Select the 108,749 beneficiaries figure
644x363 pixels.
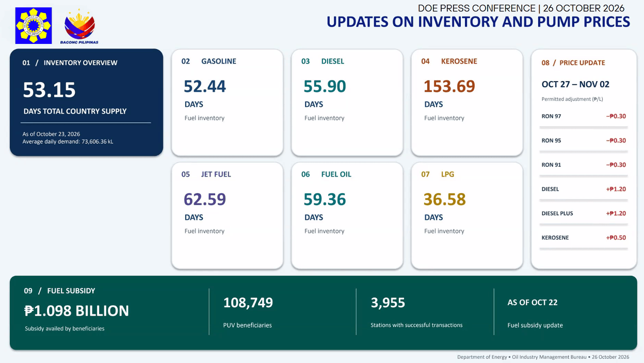click(x=248, y=303)
